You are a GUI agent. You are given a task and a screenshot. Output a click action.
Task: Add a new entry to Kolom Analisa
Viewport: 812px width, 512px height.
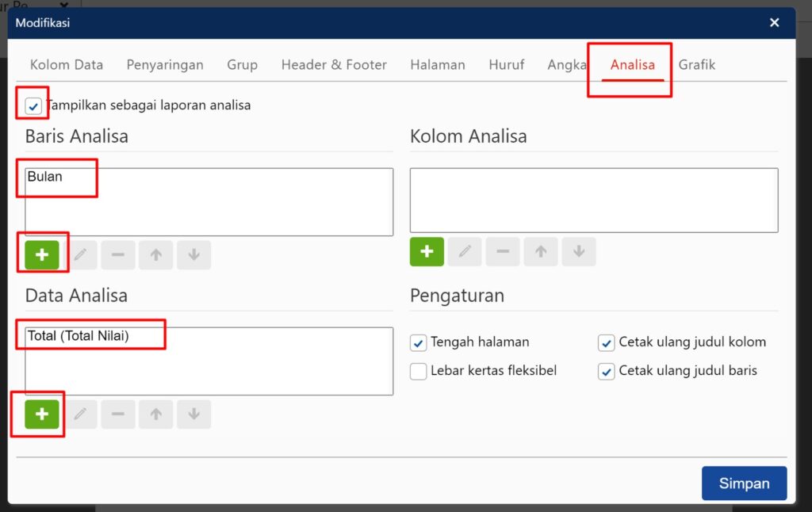click(427, 251)
